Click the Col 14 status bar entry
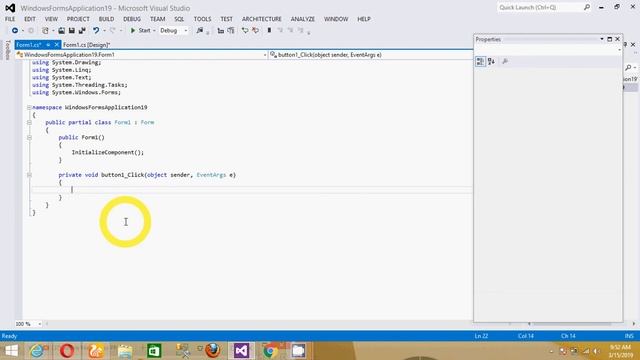 pos(526,336)
